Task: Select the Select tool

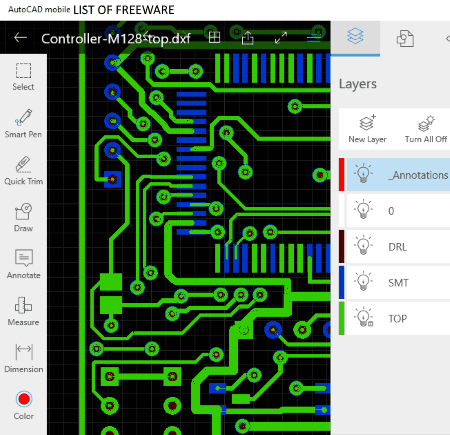Action: click(x=23, y=77)
